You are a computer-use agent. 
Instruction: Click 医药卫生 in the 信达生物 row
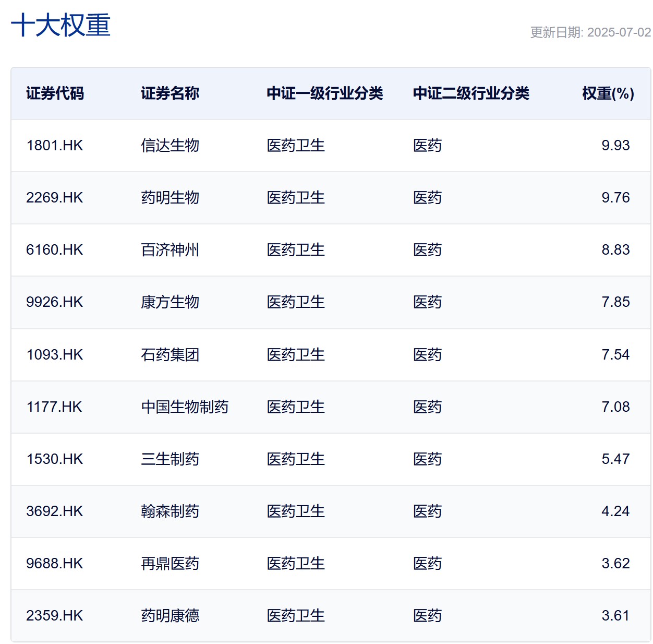click(296, 145)
